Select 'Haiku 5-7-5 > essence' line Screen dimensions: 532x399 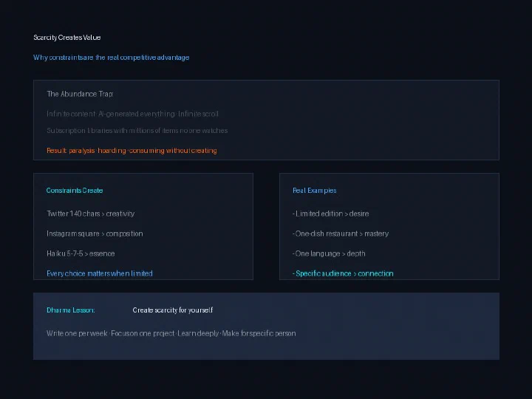(x=81, y=253)
